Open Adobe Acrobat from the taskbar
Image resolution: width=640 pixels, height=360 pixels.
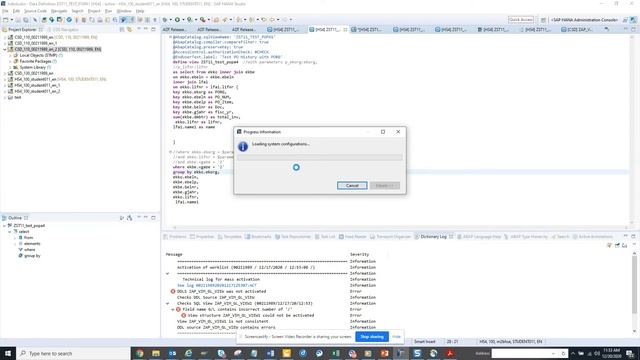[x=450, y=353]
